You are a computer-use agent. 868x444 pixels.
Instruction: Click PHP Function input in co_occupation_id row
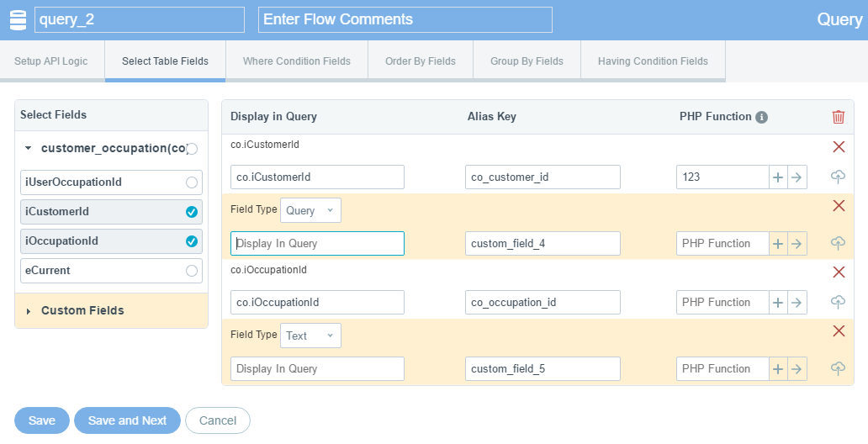pos(722,302)
